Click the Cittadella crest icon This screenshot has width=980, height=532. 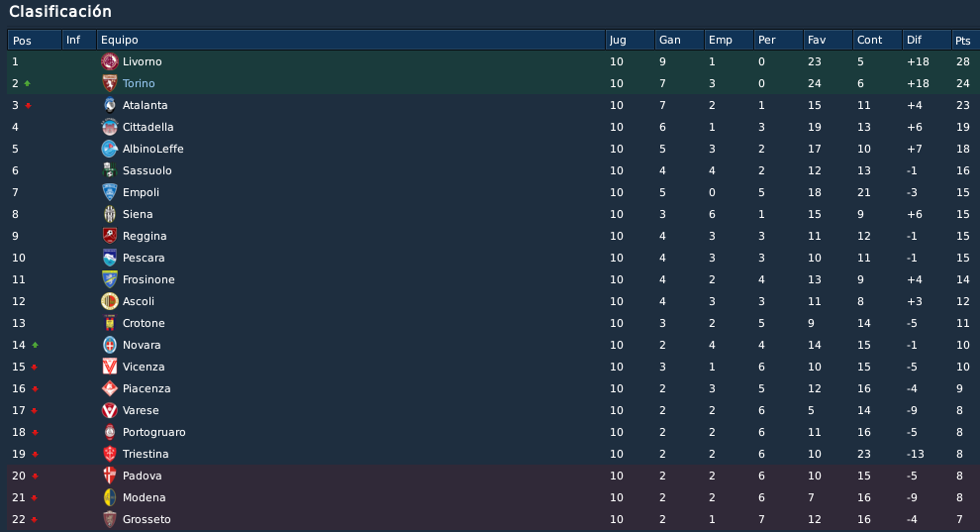(109, 127)
